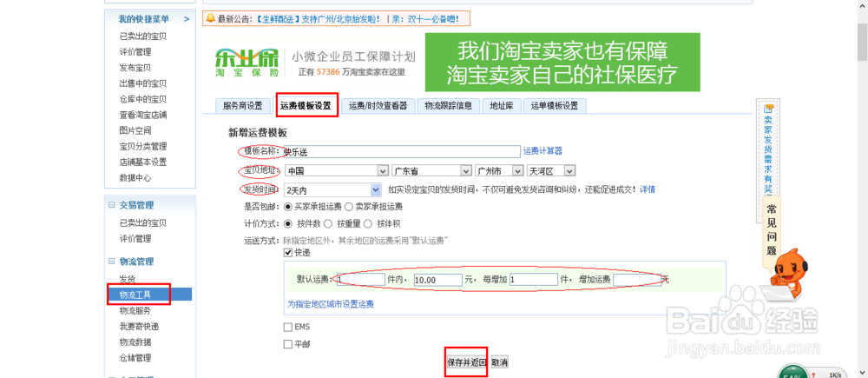This screenshot has width=868, height=378.
Task: Click 取消 button
Action: point(499,362)
